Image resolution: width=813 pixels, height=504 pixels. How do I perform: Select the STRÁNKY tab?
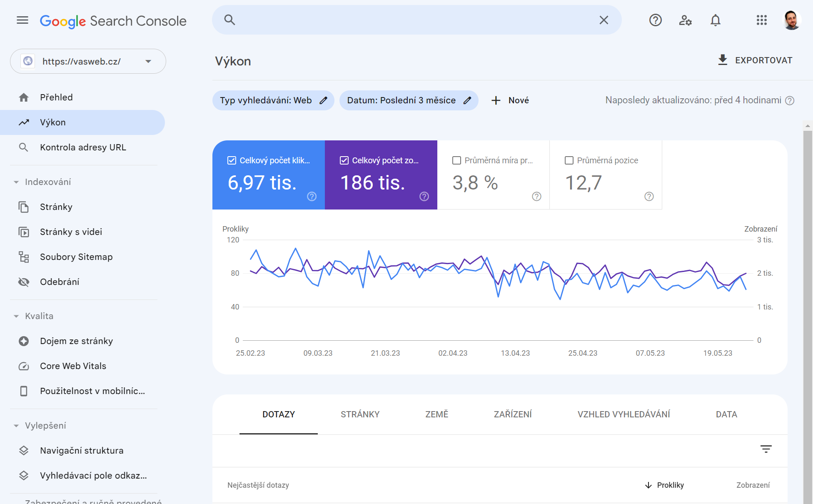tap(360, 414)
